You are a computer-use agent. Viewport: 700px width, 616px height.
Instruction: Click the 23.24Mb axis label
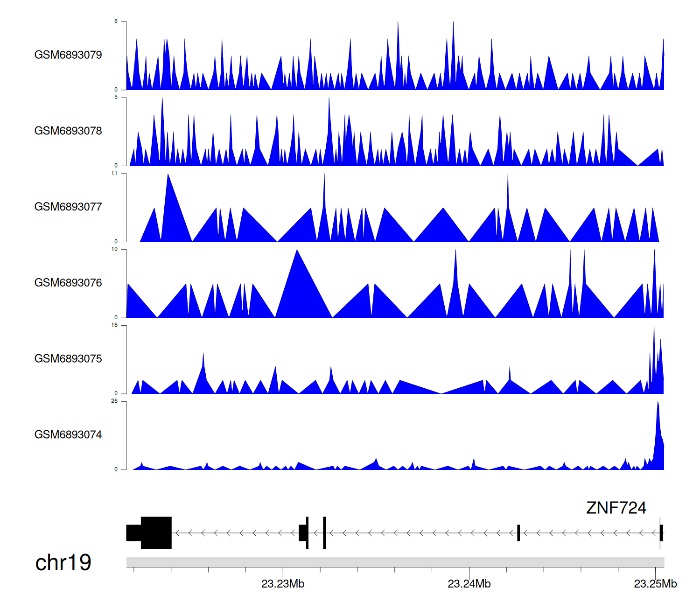(469, 584)
